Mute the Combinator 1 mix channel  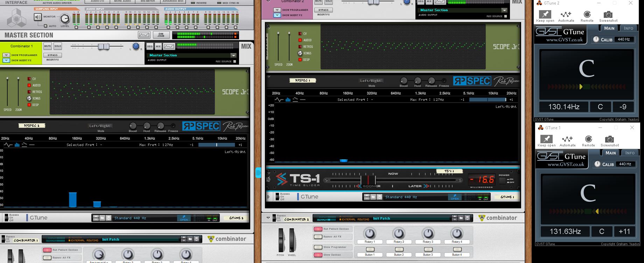pos(48,46)
